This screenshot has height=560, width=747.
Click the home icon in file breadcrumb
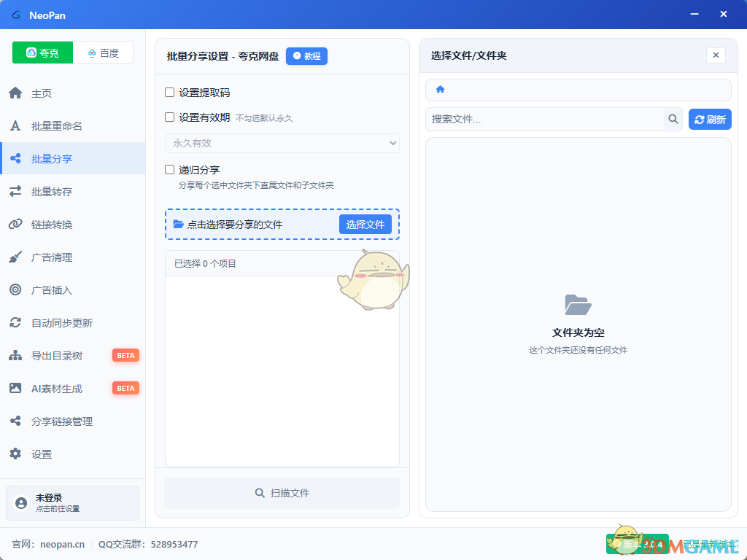coord(440,90)
